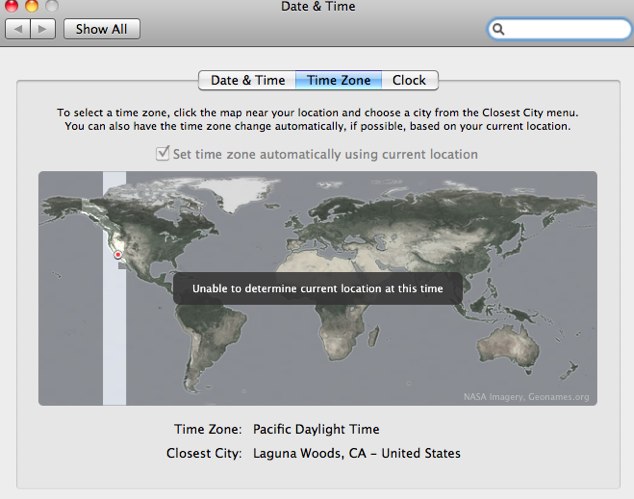Click the forward navigation arrow

click(x=44, y=29)
